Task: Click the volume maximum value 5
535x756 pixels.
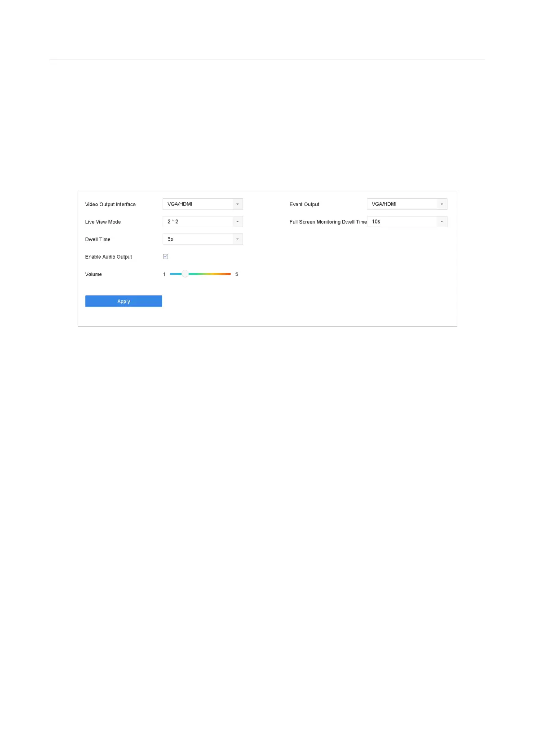Action: (237, 274)
